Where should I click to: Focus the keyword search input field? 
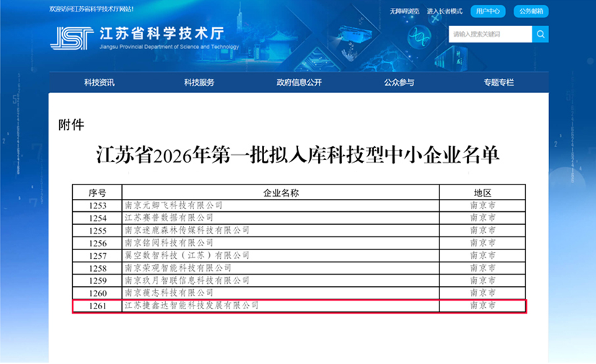pyautogui.click(x=491, y=34)
